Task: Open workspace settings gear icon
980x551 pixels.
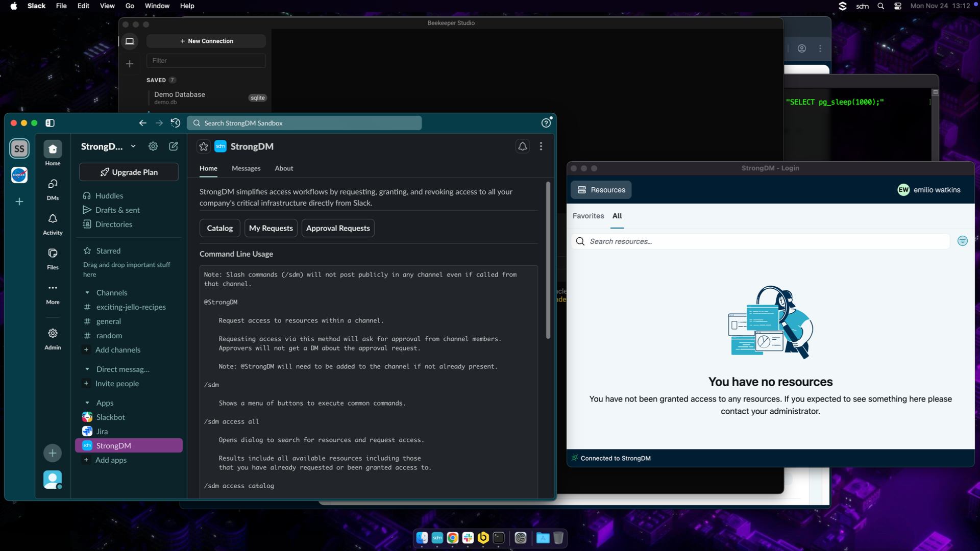Action: pyautogui.click(x=153, y=146)
